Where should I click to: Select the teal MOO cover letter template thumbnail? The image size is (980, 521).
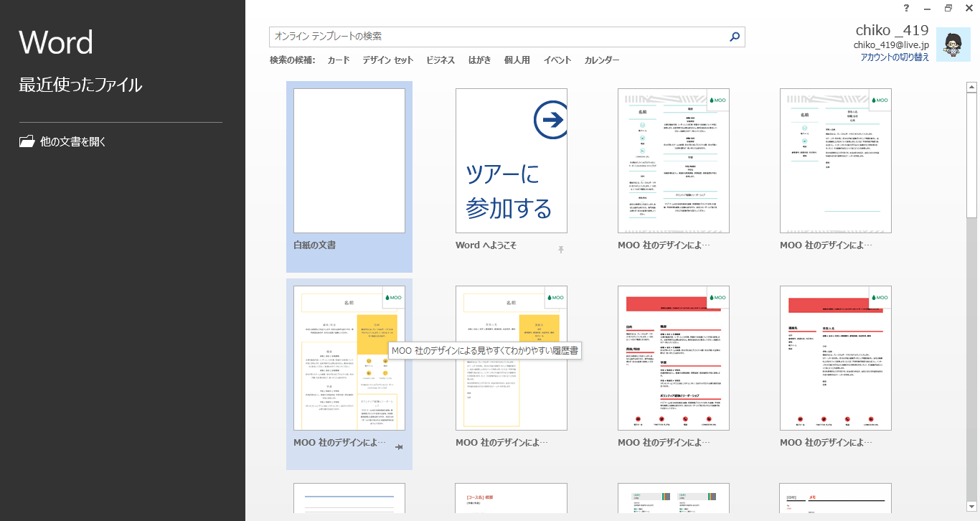click(x=836, y=161)
